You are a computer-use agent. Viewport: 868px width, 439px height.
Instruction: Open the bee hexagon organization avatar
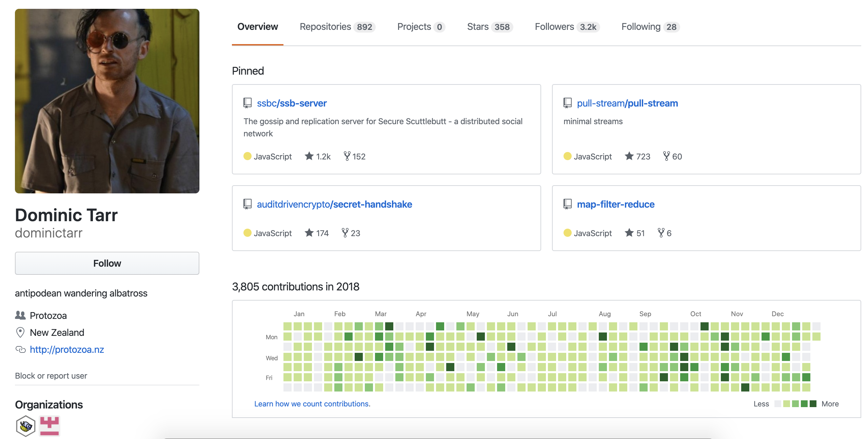(x=25, y=426)
